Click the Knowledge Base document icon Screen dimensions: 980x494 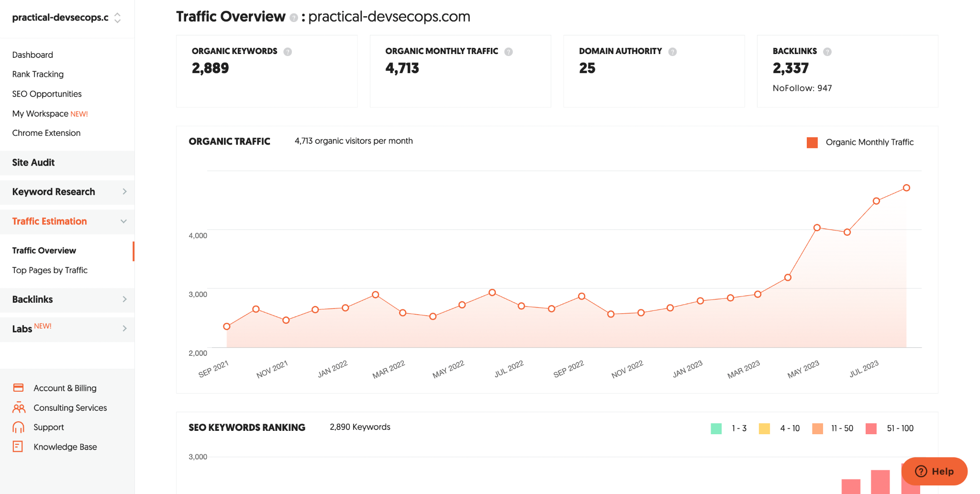(18, 447)
